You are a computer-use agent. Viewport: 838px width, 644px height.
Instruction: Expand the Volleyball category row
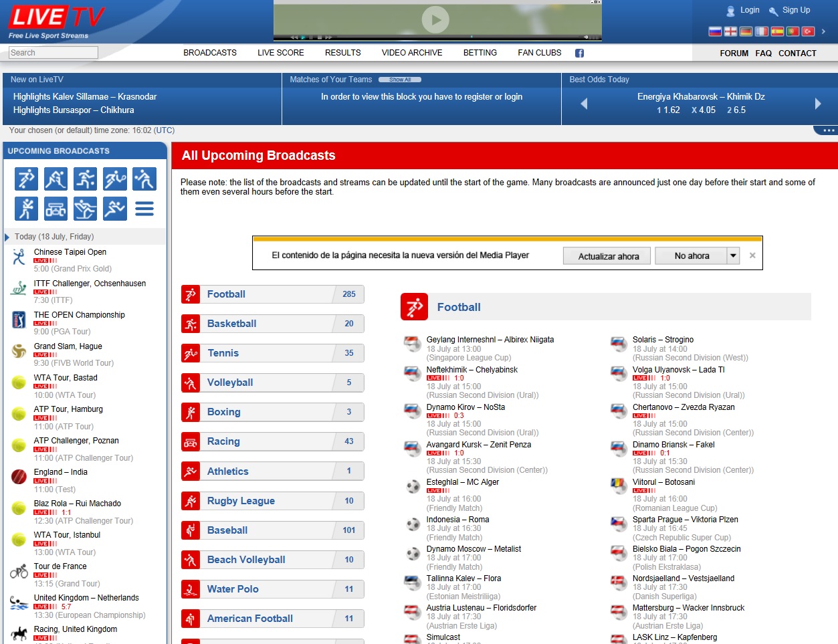pyautogui.click(x=273, y=383)
